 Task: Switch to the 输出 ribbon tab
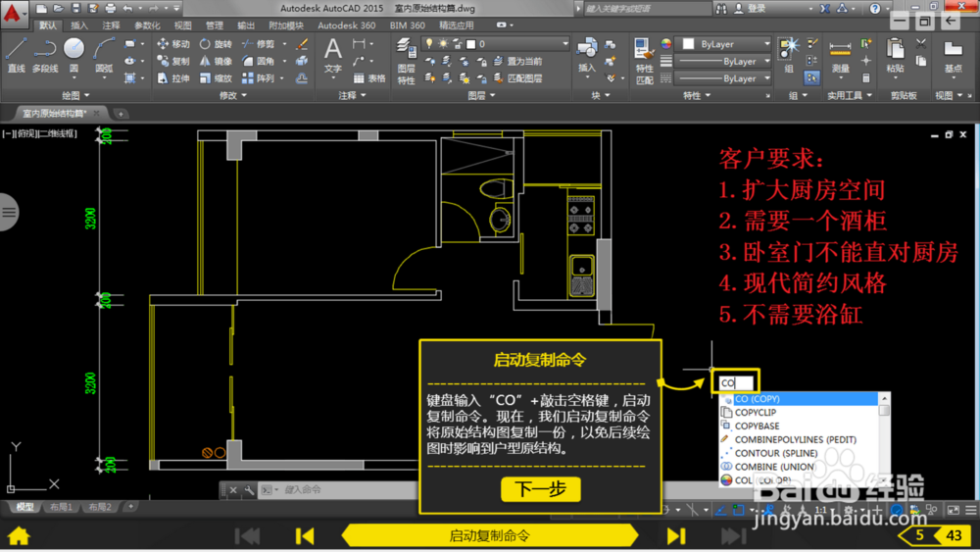coord(246,25)
